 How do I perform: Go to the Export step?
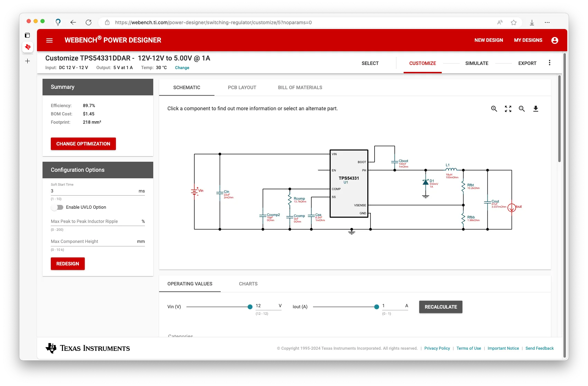[527, 63]
